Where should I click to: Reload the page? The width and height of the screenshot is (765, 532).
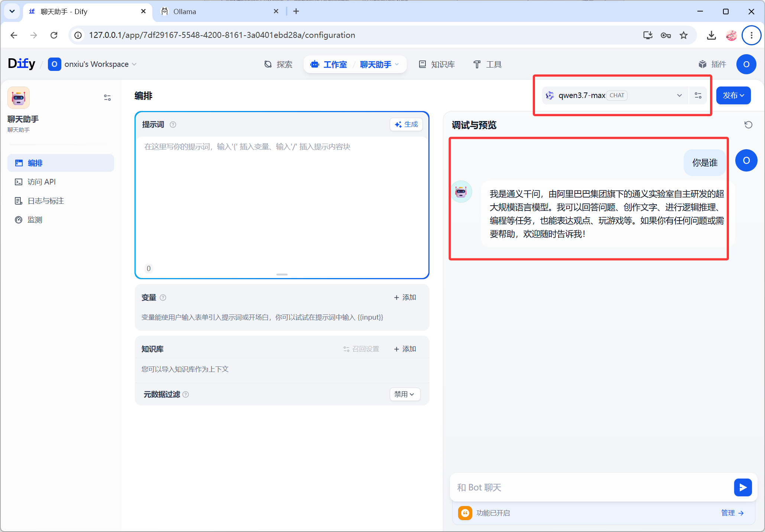(54, 35)
